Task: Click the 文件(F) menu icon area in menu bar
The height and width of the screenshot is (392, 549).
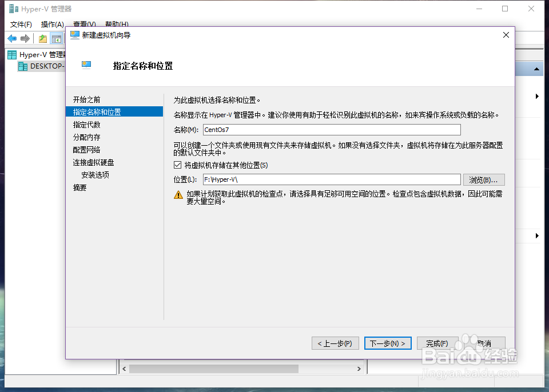Action: pos(21,25)
